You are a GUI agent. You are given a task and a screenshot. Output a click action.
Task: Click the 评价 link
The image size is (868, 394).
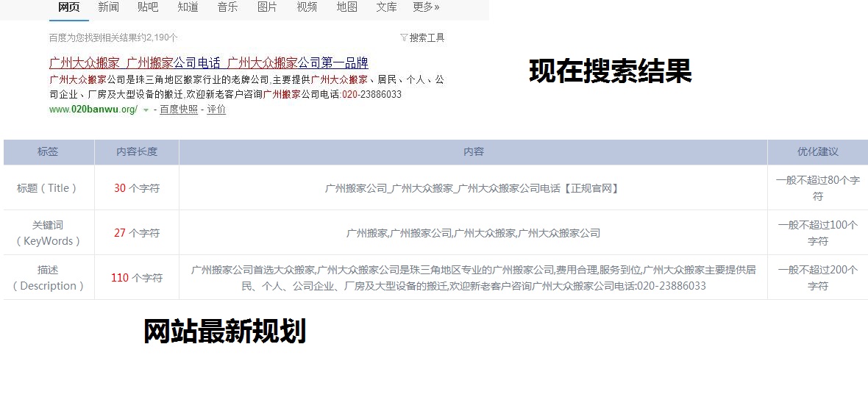pos(216,110)
